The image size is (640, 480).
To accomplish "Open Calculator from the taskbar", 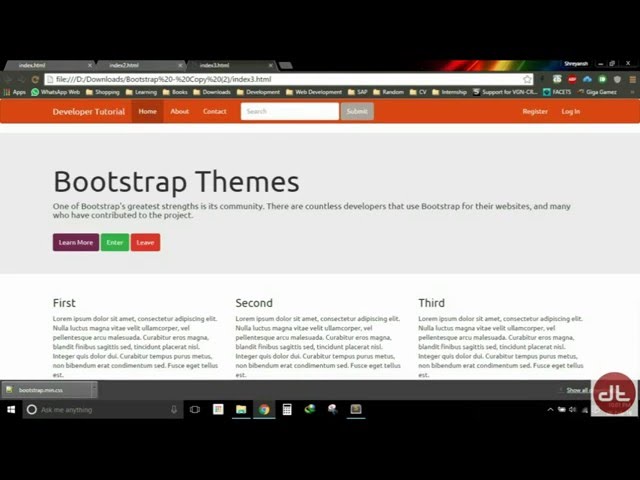I will 287,409.
